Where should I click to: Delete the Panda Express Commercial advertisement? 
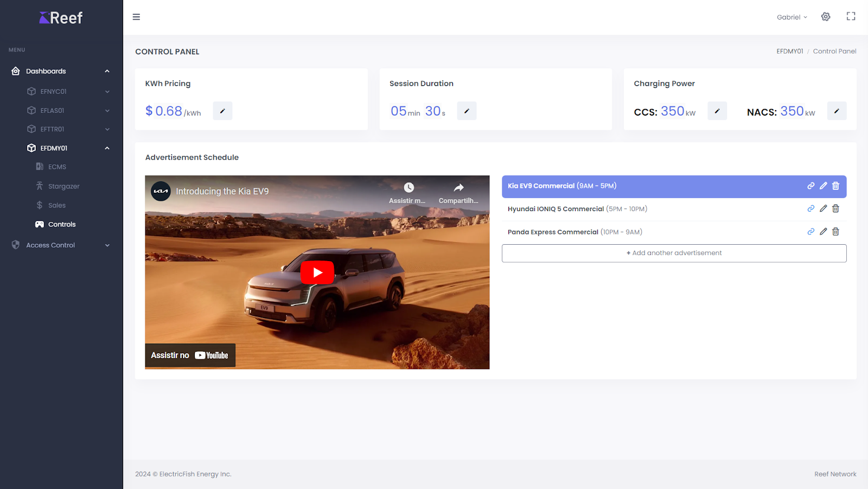pyautogui.click(x=835, y=232)
